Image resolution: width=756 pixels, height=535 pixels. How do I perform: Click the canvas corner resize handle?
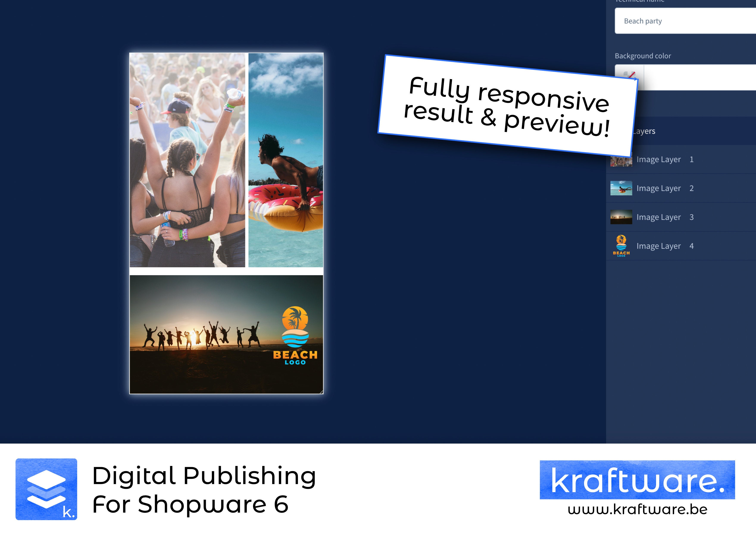pos(321,392)
